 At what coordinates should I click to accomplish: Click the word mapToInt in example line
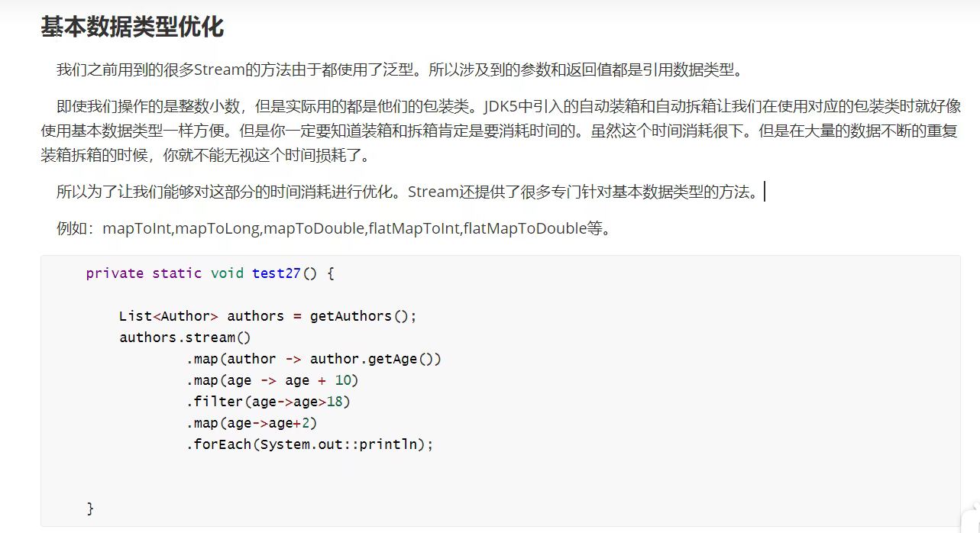click(x=137, y=228)
